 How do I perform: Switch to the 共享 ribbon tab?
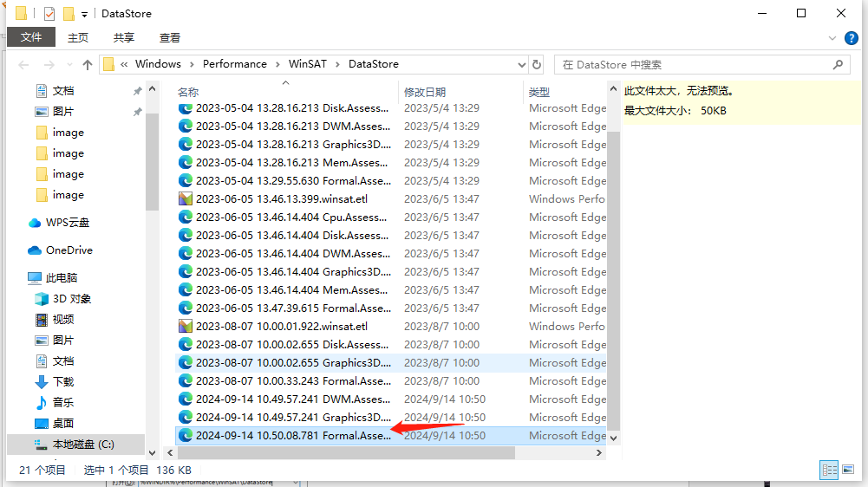[x=124, y=37]
